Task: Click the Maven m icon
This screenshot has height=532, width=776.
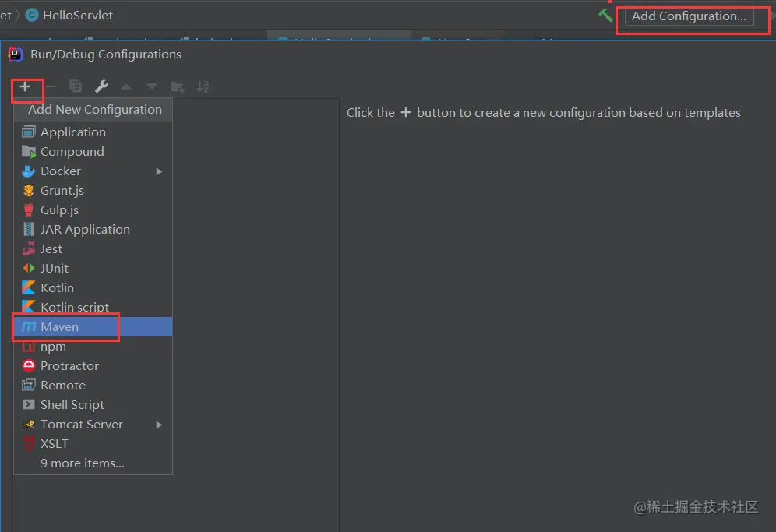Action: click(x=29, y=326)
